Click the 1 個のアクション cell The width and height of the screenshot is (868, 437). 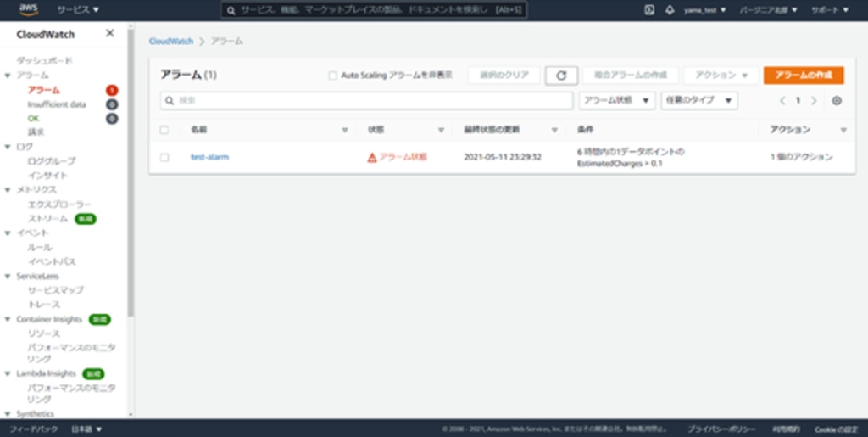click(x=801, y=157)
